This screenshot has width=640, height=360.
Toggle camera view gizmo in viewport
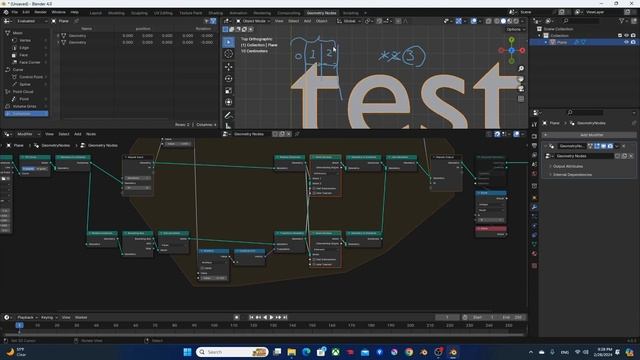pos(521,89)
